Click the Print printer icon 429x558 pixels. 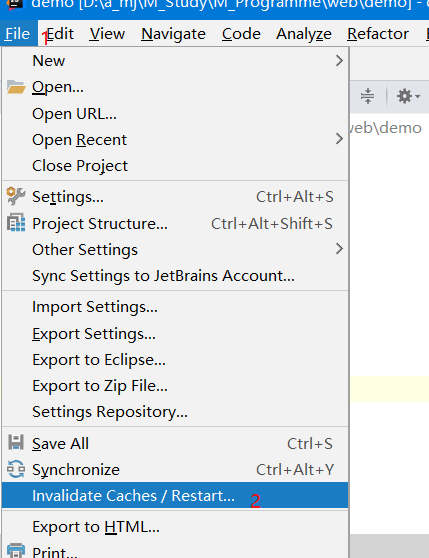pos(16,550)
